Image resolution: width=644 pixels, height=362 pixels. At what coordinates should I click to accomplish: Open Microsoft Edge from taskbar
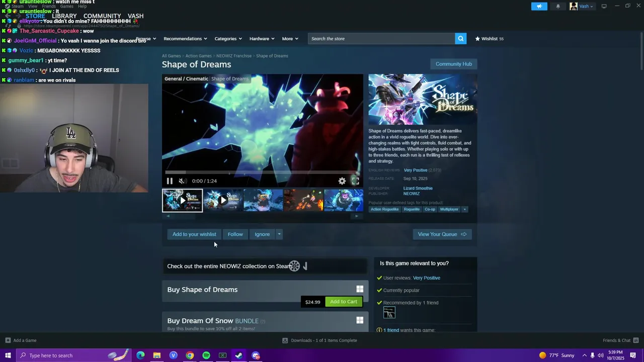[140, 355]
